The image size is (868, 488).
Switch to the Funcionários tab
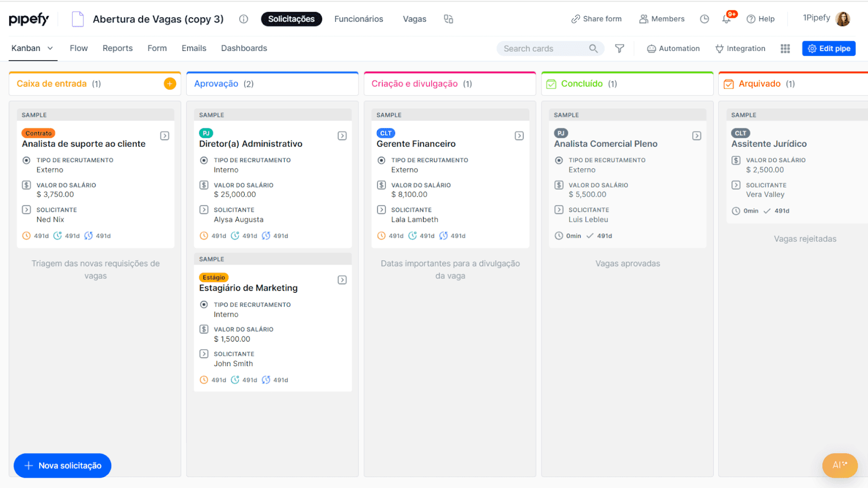(x=359, y=18)
